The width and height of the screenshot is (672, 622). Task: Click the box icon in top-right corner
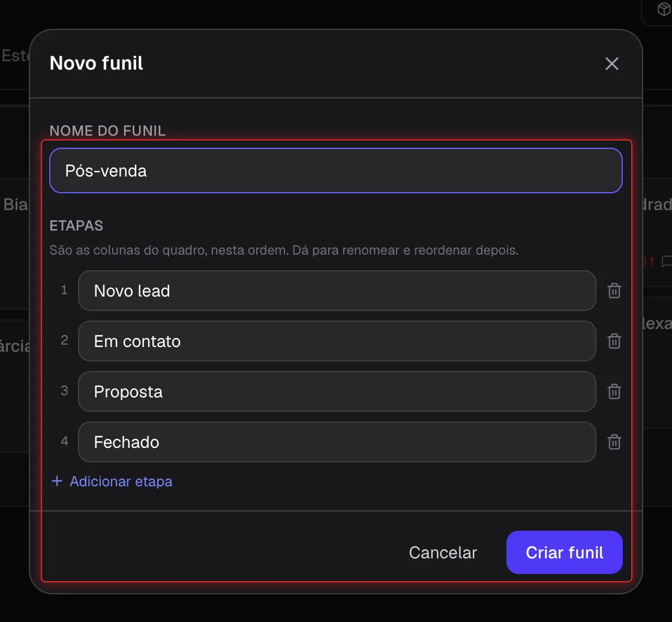pos(664,8)
